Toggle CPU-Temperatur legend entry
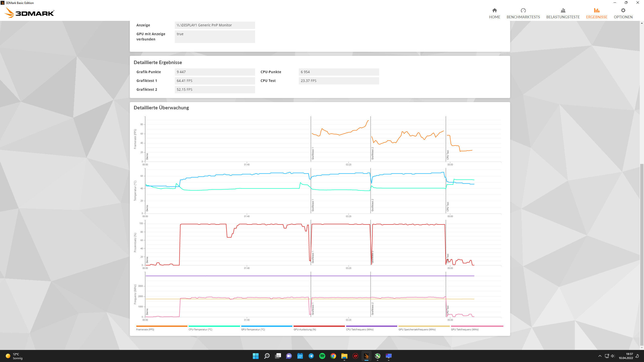Screen dimensions: 644x362 (x=200, y=329)
